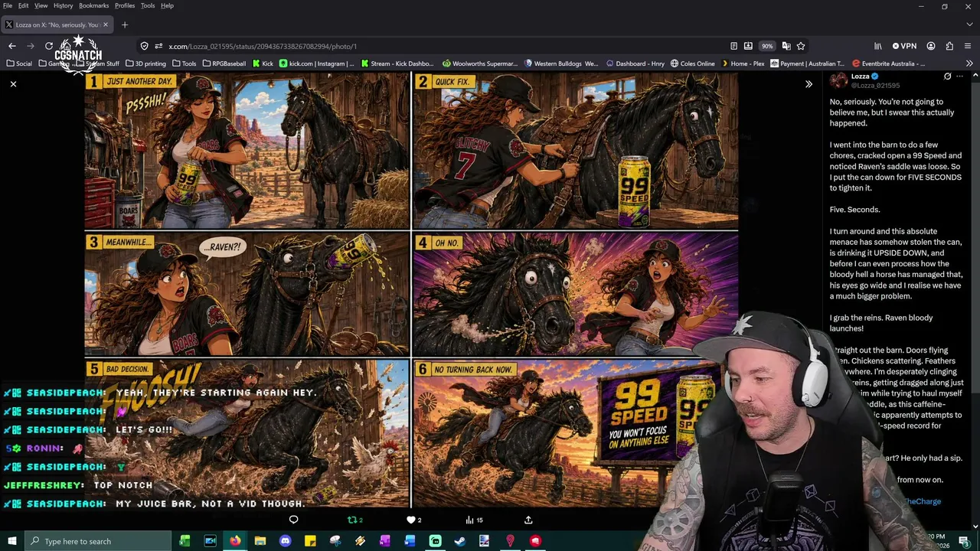Open Steam from the taskbar
The width and height of the screenshot is (980, 551).
tap(460, 541)
